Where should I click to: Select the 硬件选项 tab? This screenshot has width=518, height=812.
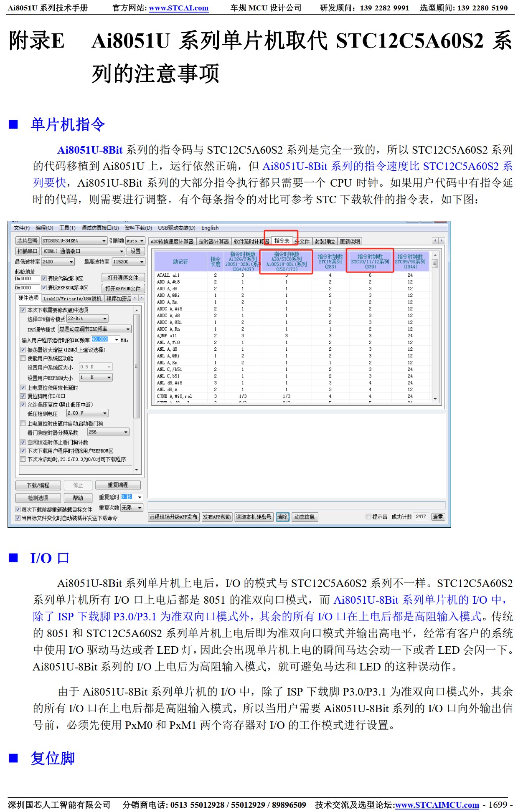(28, 298)
